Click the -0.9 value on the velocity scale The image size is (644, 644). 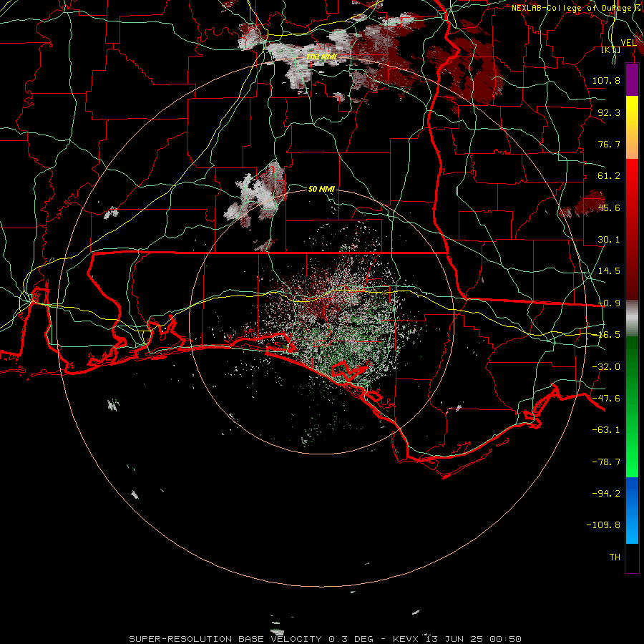point(609,303)
